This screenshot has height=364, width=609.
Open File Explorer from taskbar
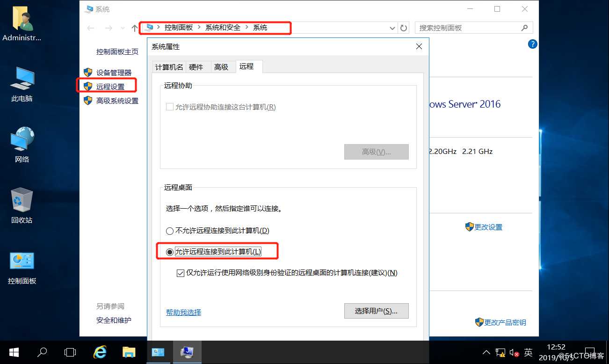coord(129,352)
